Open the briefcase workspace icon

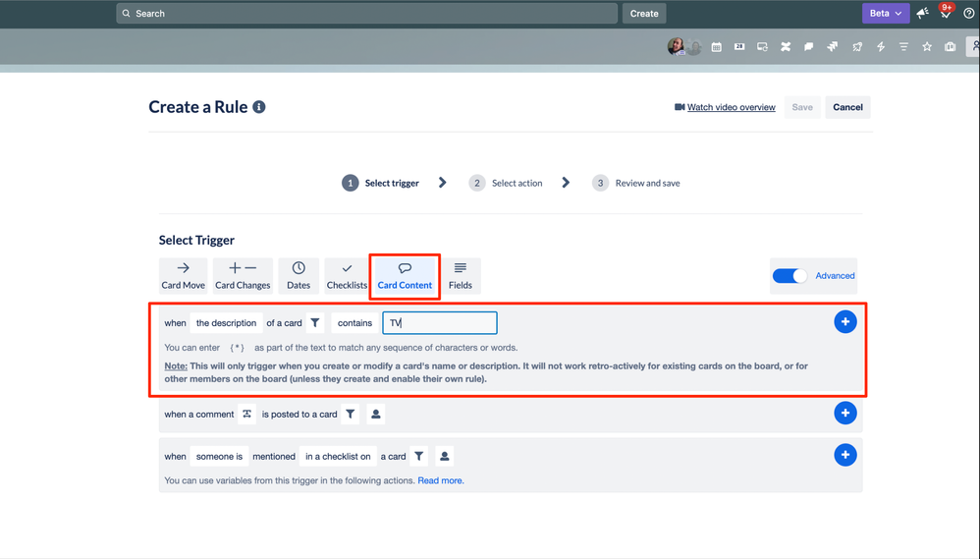pos(950,47)
